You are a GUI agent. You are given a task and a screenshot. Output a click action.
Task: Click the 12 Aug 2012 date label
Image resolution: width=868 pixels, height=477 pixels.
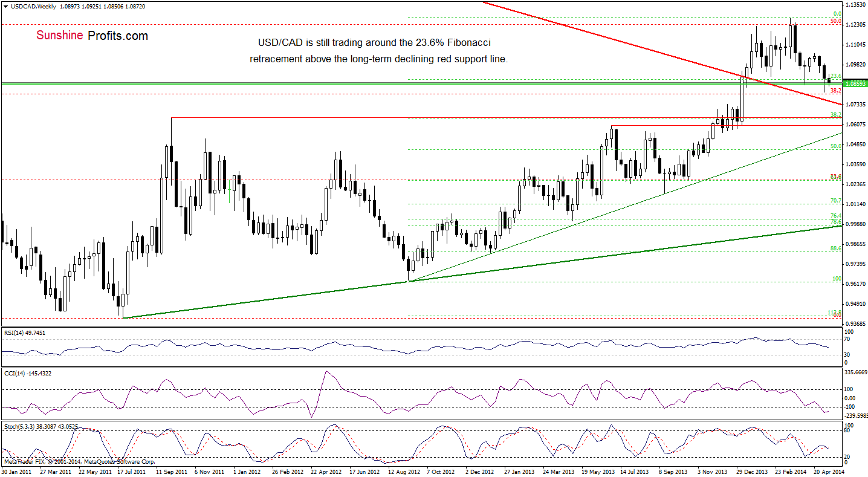click(x=404, y=472)
